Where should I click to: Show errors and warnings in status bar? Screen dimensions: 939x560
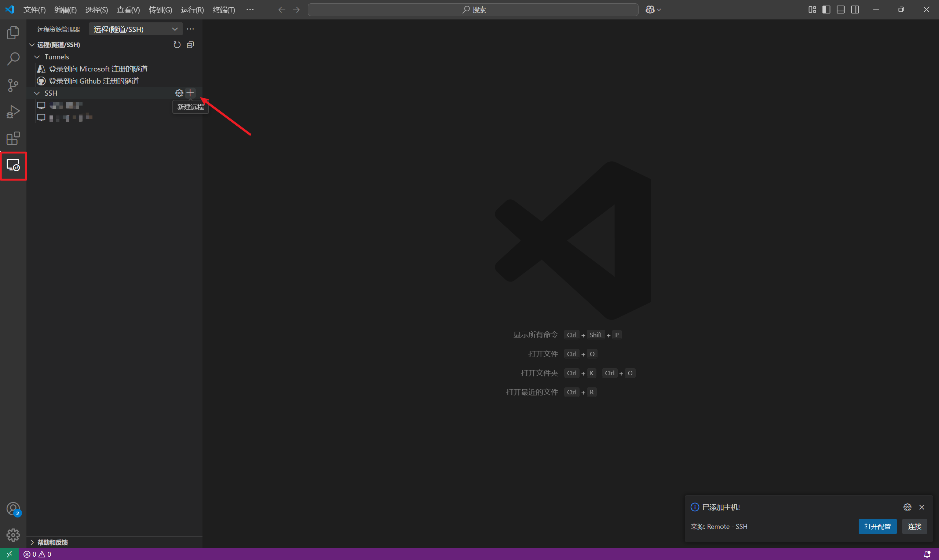37,554
